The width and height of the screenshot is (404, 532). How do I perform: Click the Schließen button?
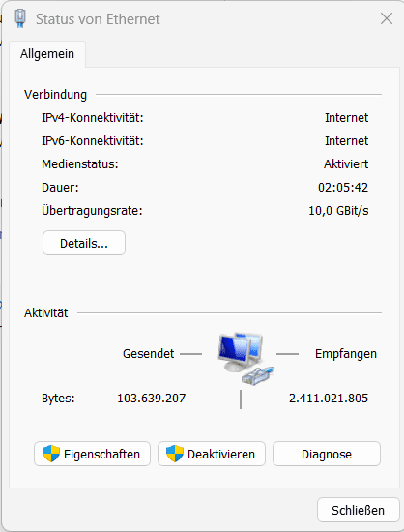click(x=359, y=510)
